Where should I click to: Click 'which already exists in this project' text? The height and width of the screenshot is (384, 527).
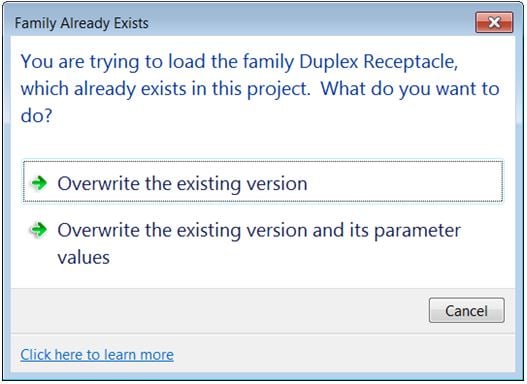coord(165,89)
